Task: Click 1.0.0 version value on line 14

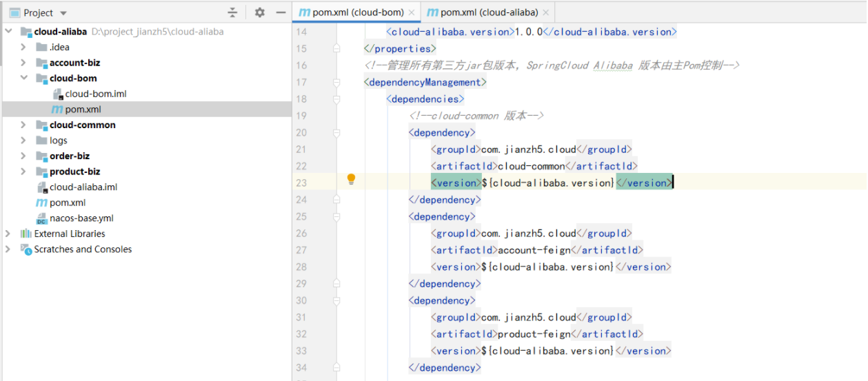Action: tap(529, 32)
